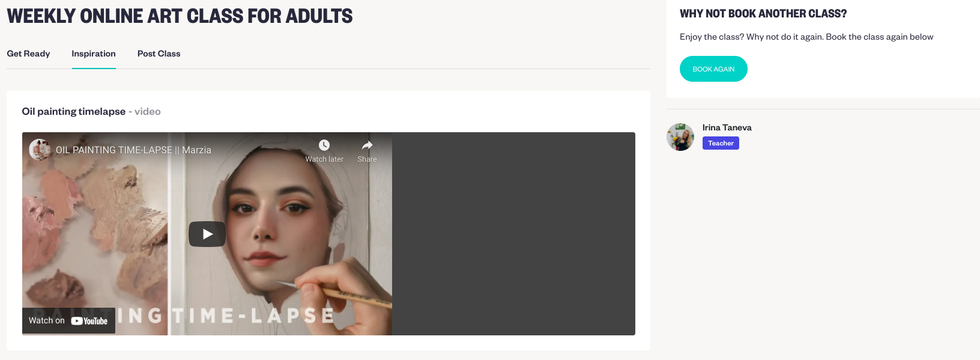Image resolution: width=980 pixels, height=360 pixels.
Task: Click the YouTube logo in Watch on
Action: click(x=89, y=321)
